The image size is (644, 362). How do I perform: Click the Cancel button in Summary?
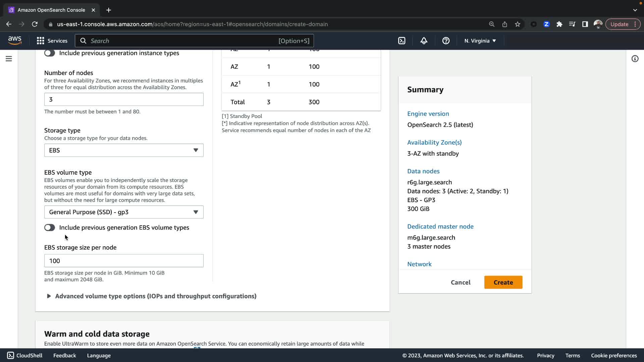point(461,282)
